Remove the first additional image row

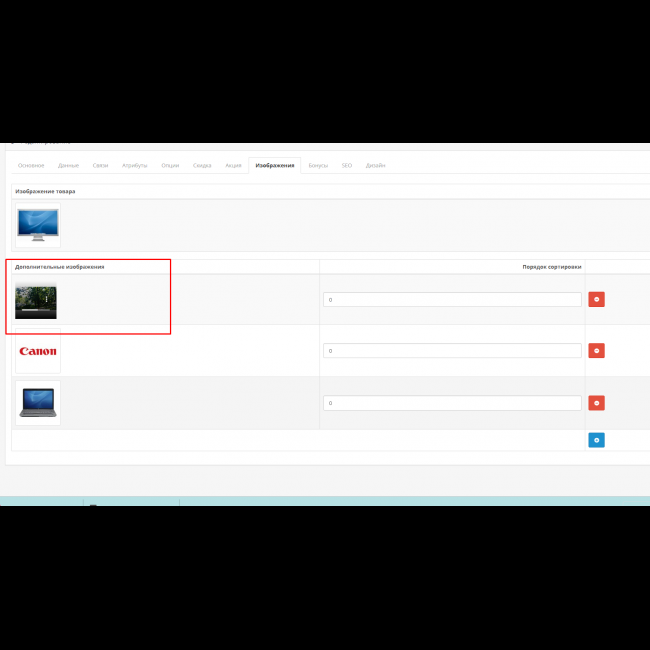pyautogui.click(x=596, y=299)
